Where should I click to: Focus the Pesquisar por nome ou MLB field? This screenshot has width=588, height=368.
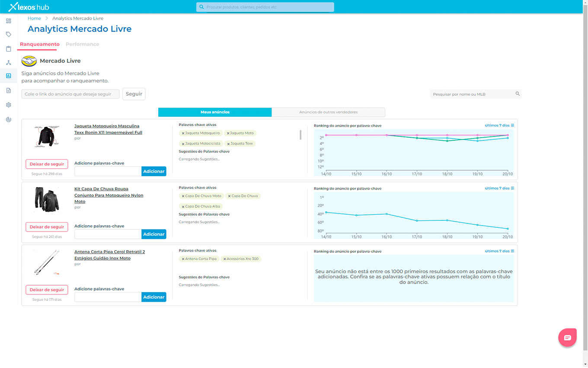476,94
